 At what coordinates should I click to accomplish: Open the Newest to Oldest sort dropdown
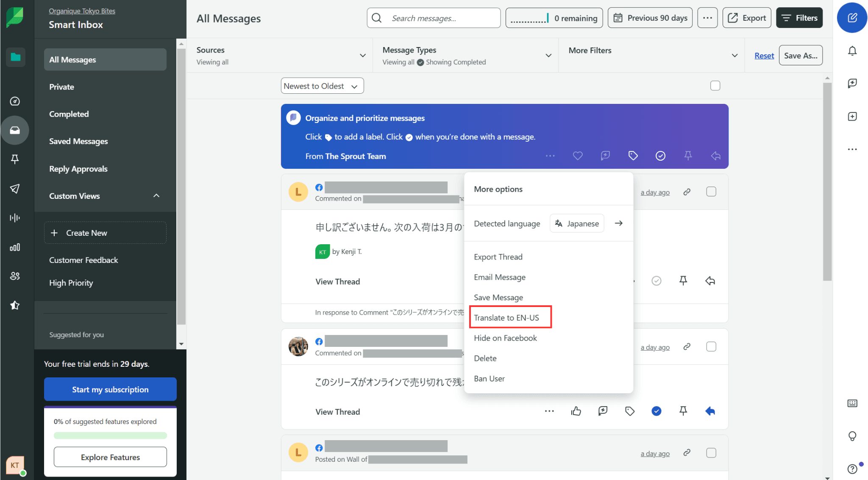(x=322, y=86)
